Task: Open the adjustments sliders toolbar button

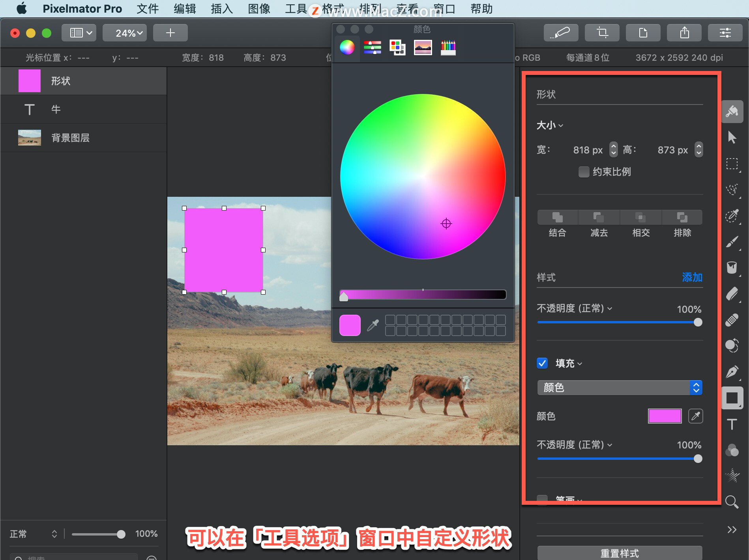Action: pos(725,33)
